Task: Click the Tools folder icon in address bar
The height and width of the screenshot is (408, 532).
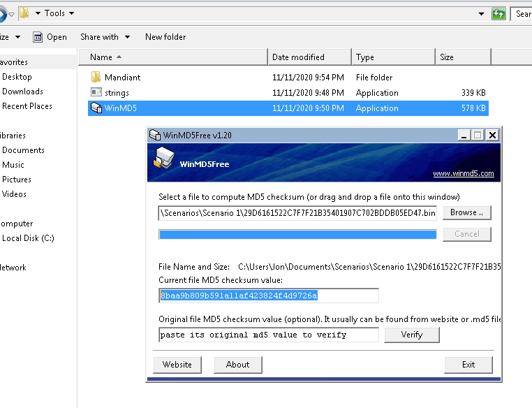Action: click(x=24, y=13)
